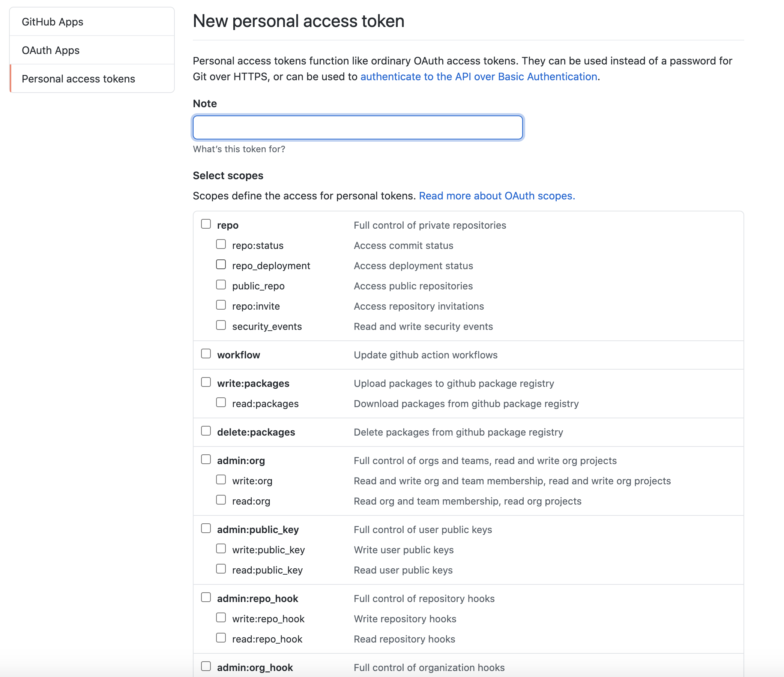The image size is (784, 677).
Task: Select the public_repo scope checkbox
Action: click(221, 285)
